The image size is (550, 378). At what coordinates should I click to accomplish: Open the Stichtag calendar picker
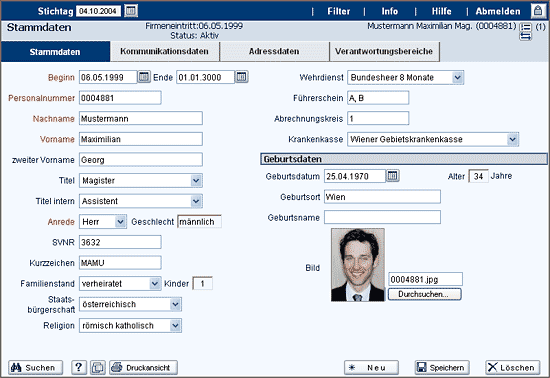[x=131, y=11]
